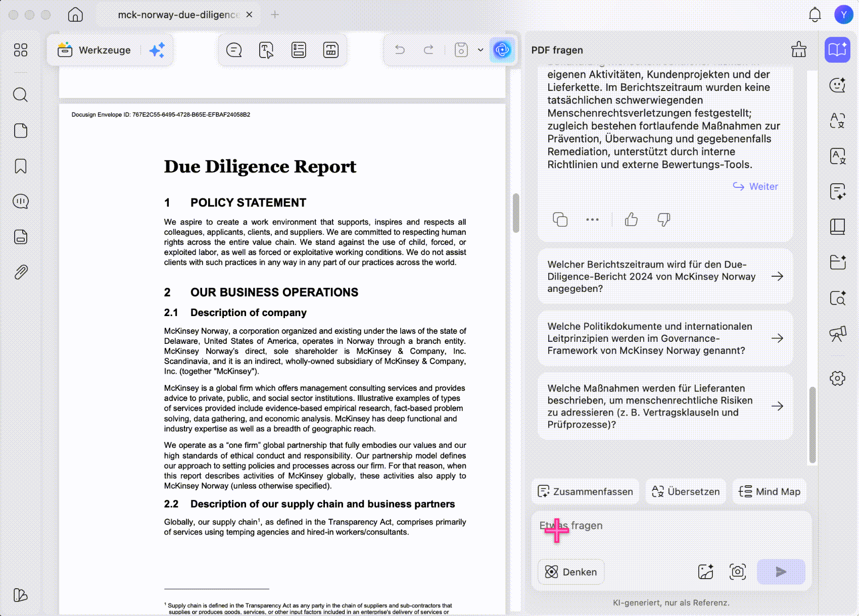
Task: Attach an image via image icon
Action: (x=705, y=572)
